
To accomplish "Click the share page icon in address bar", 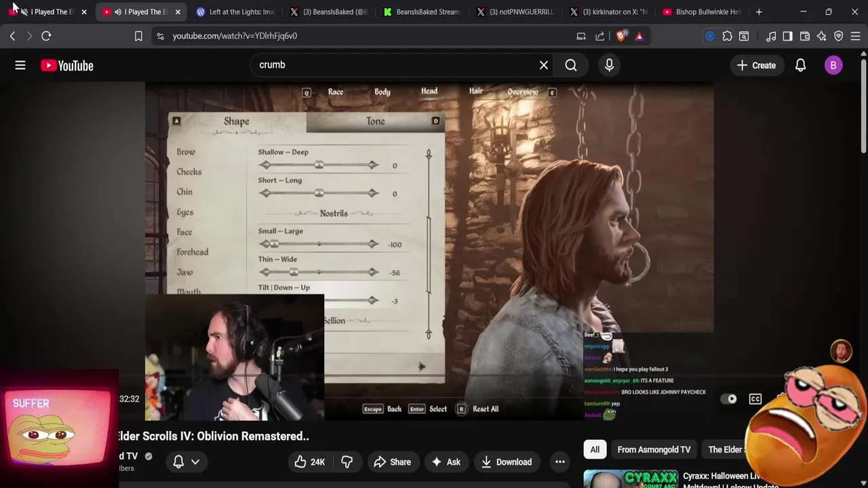I will [x=600, y=36].
